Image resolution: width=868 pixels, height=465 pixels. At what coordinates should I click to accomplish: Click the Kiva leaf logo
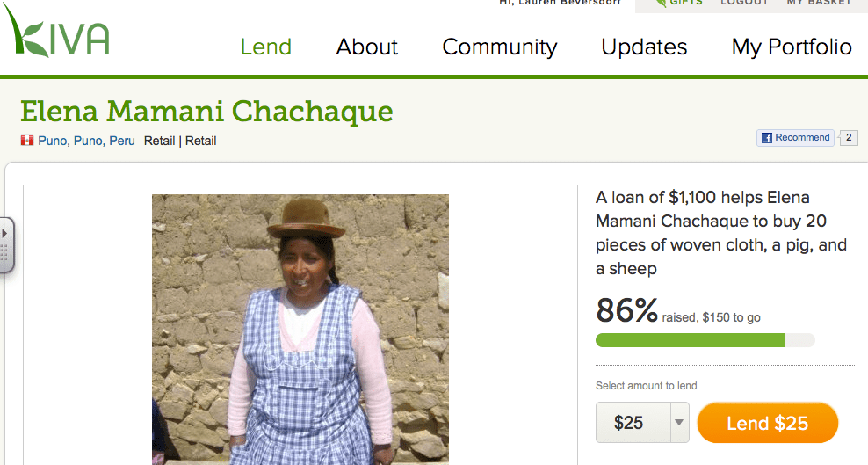(56, 33)
